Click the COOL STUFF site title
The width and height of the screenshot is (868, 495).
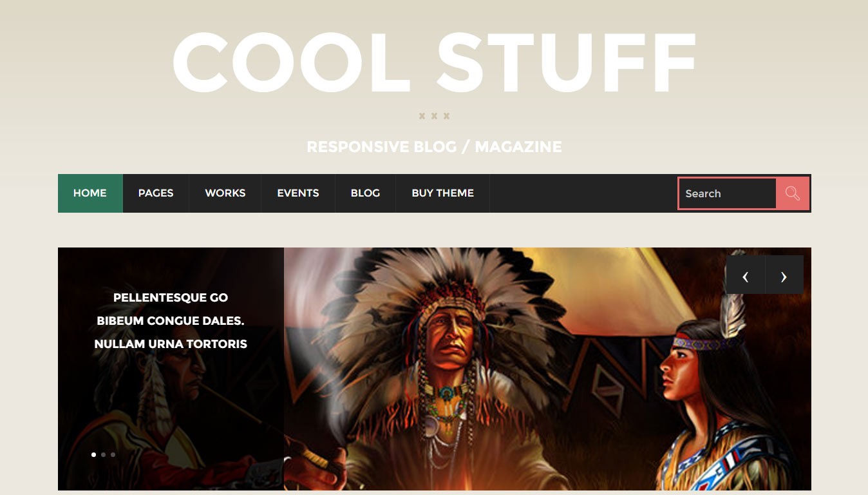(435, 63)
